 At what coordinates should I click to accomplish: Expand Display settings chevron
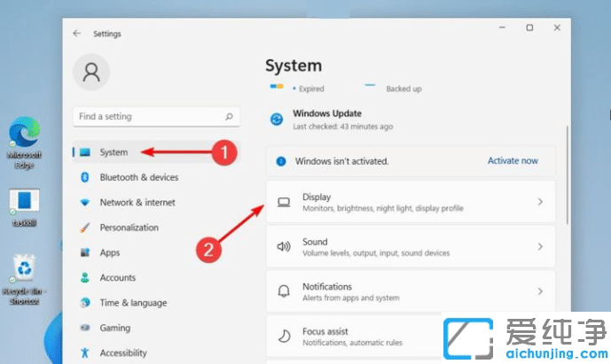(540, 202)
